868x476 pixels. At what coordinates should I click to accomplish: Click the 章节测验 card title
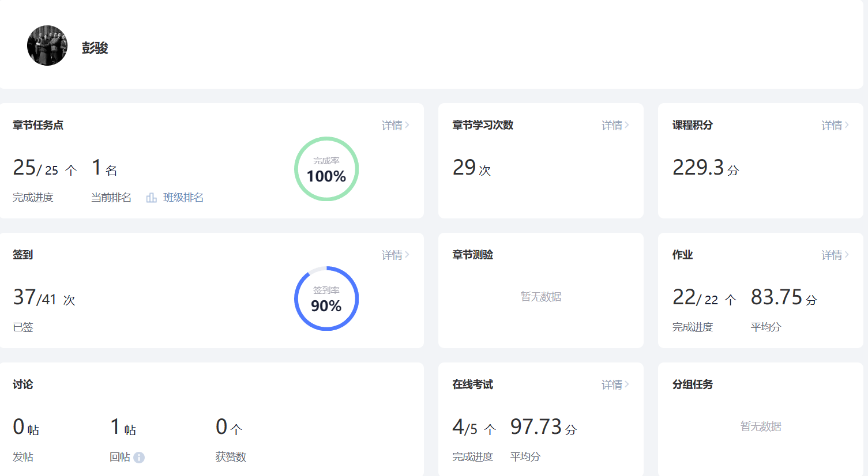pyautogui.click(x=473, y=255)
